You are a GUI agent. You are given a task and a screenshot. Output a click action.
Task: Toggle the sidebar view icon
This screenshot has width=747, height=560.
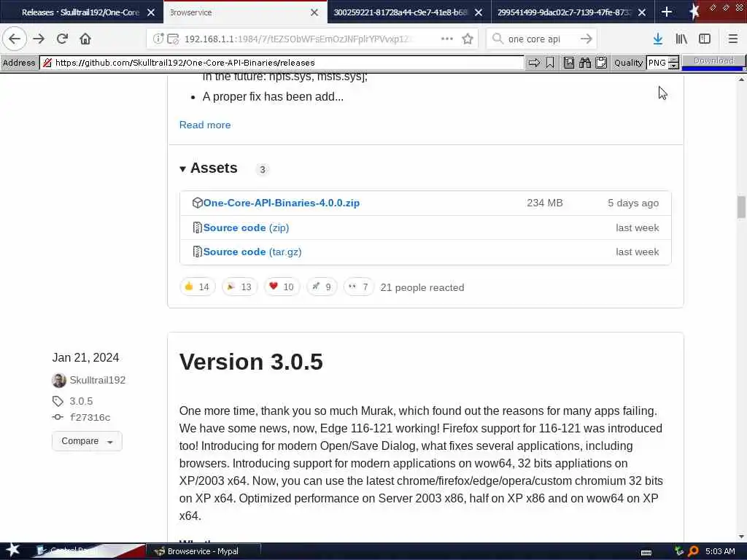pos(705,39)
